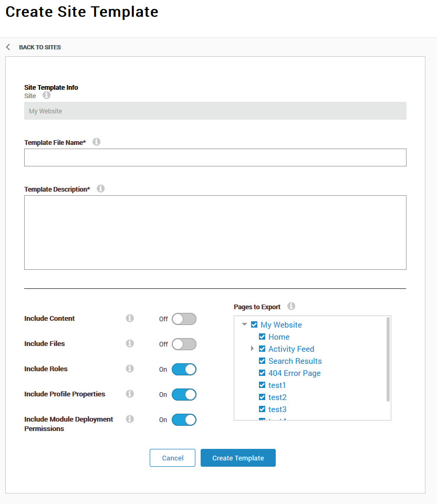The width and height of the screenshot is (437, 504).
Task: Click the Include Files info icon
Action: [130, 343]
